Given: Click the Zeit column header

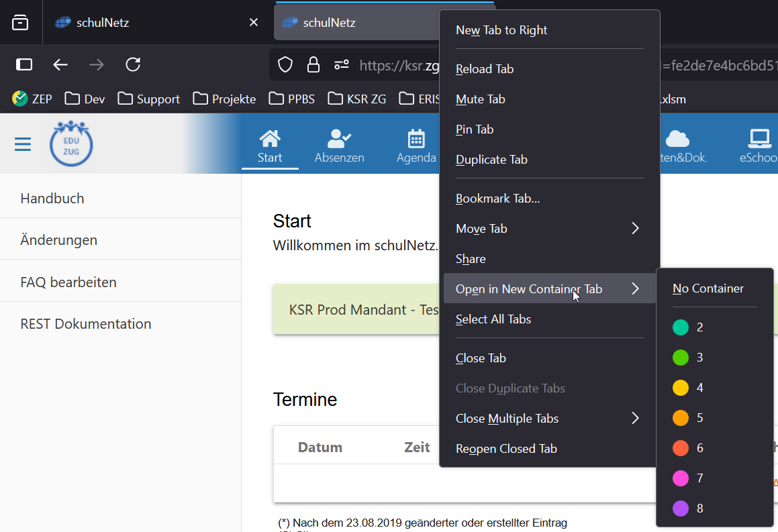Looking at the screenshot, I should tap(417, 447).
